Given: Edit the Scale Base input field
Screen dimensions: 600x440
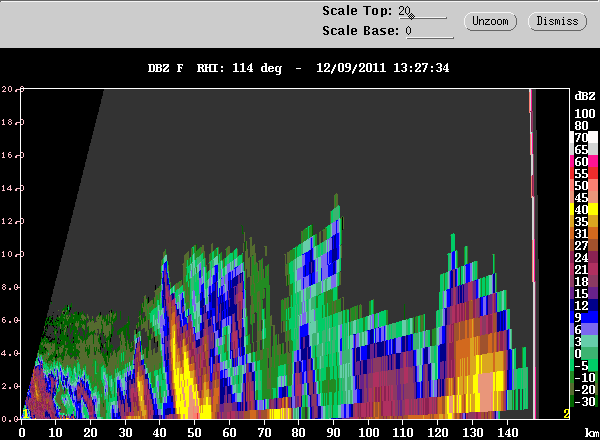Looking at the screenshot, I should pos(429,31).
